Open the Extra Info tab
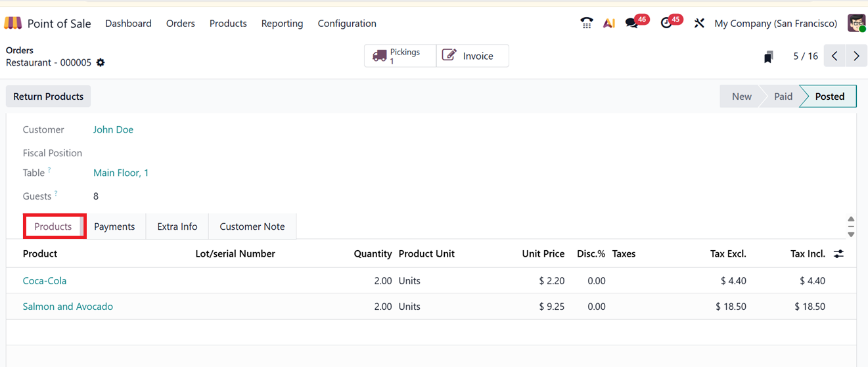868x367 pixels. [x=177, y=227]
